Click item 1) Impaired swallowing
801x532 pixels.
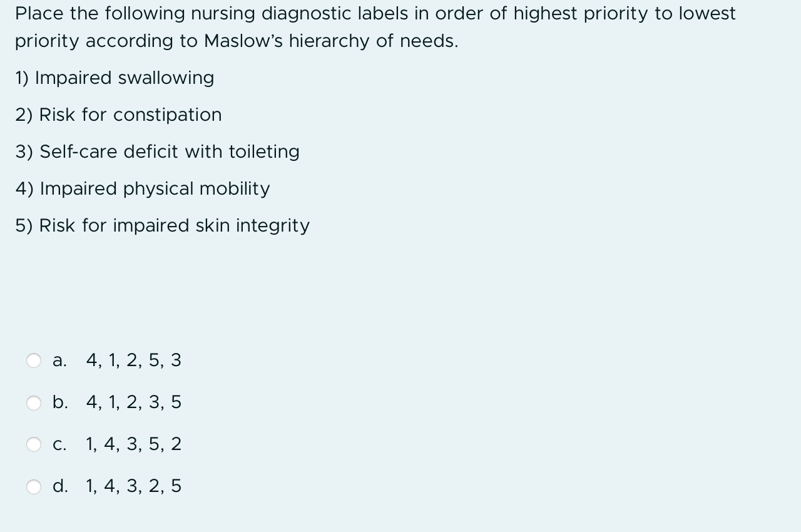tap(115, 78)
